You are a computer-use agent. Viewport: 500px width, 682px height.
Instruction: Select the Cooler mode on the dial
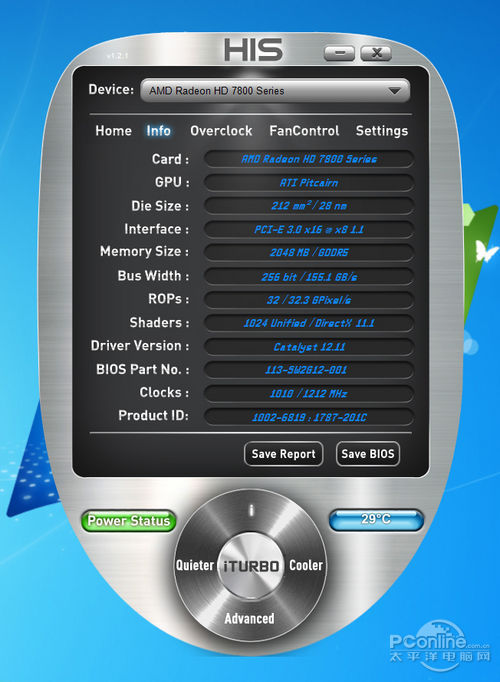point(306,565)
